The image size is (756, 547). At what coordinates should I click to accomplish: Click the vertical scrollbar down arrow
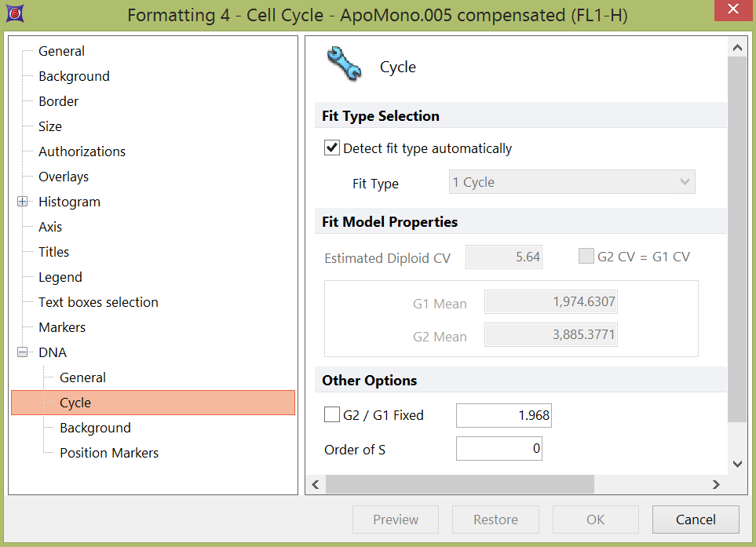(x=736, y=464)
